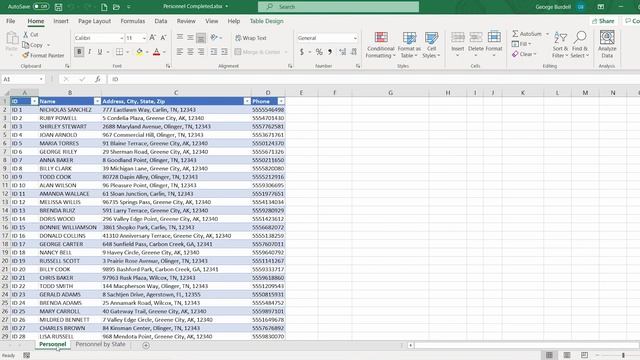Click the Share button
This screenshot has height=360, width=640.
coord(603,21)
